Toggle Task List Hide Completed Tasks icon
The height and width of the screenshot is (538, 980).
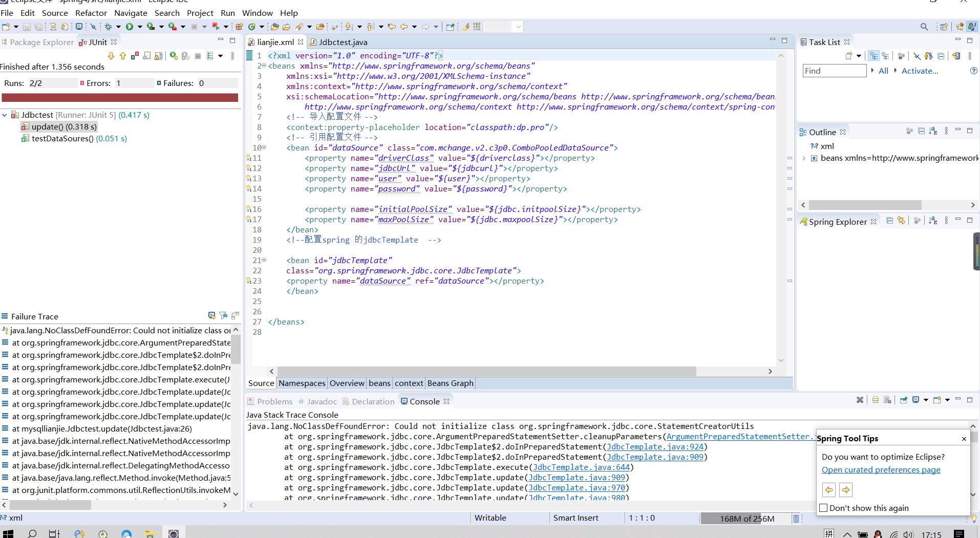917,56
